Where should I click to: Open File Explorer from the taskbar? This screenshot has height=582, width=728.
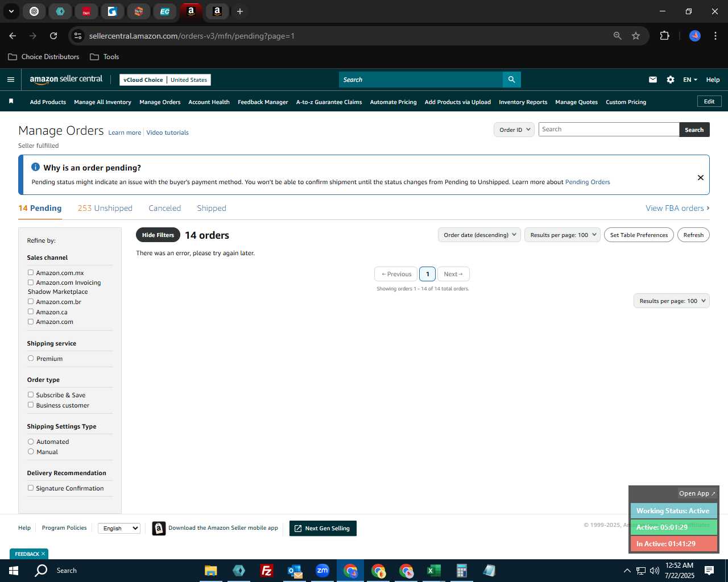(x=211, y=571)
